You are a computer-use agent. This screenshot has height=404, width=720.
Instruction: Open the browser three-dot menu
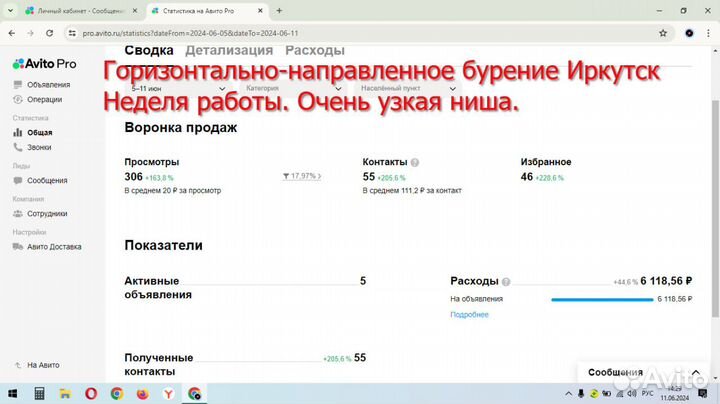708,33
